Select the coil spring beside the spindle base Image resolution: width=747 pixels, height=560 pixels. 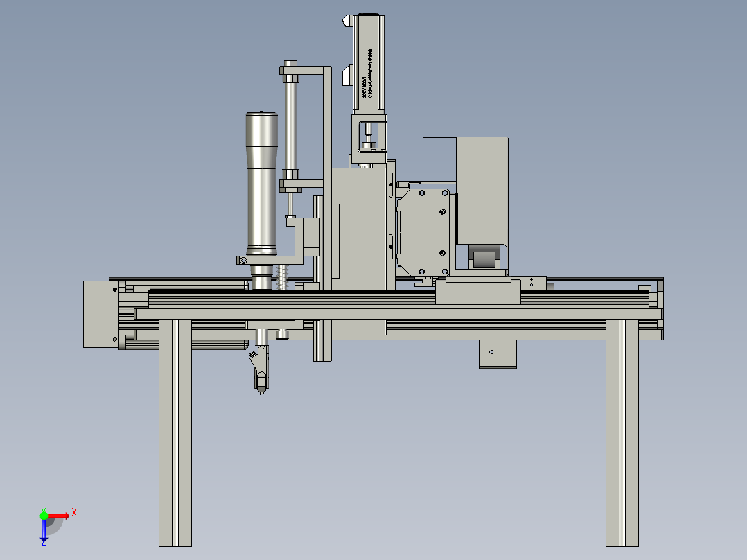tap(283, 277)
